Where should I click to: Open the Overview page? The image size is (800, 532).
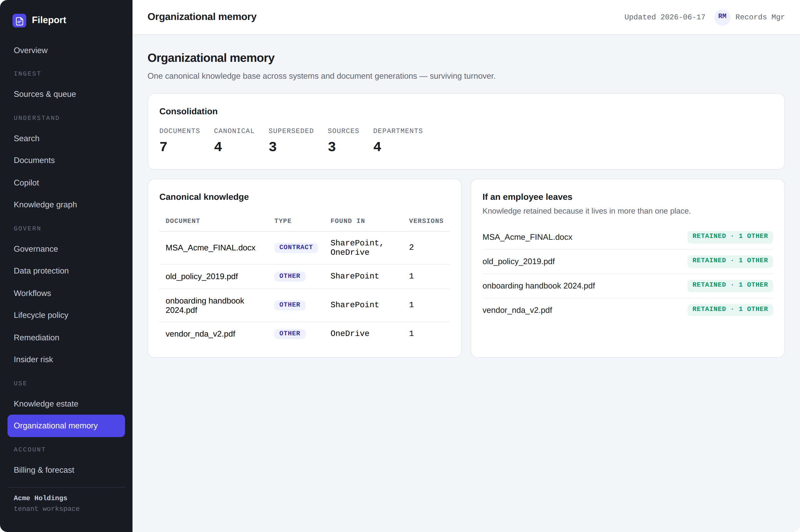click(x=66, y=51)
